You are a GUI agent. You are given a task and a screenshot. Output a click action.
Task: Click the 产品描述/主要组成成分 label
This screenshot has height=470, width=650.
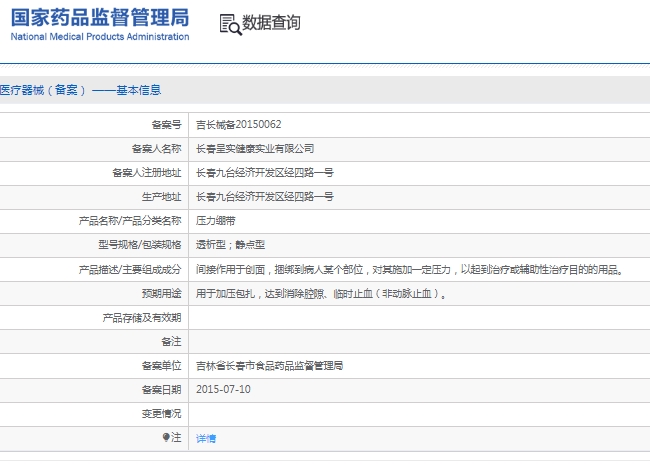(x=130, y=270)
